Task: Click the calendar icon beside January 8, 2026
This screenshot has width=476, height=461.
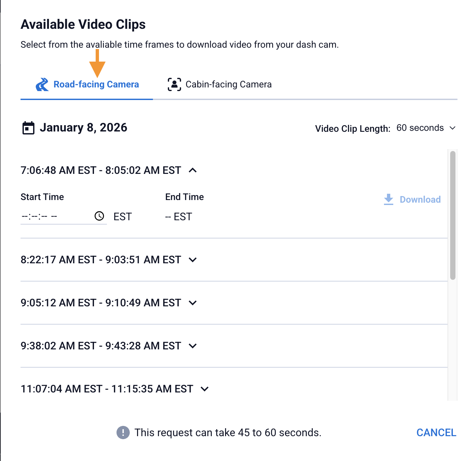Action: point(28,128)
